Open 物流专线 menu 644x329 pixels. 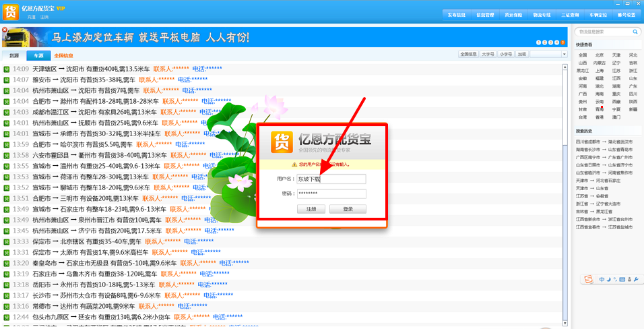tap(542, 15)
